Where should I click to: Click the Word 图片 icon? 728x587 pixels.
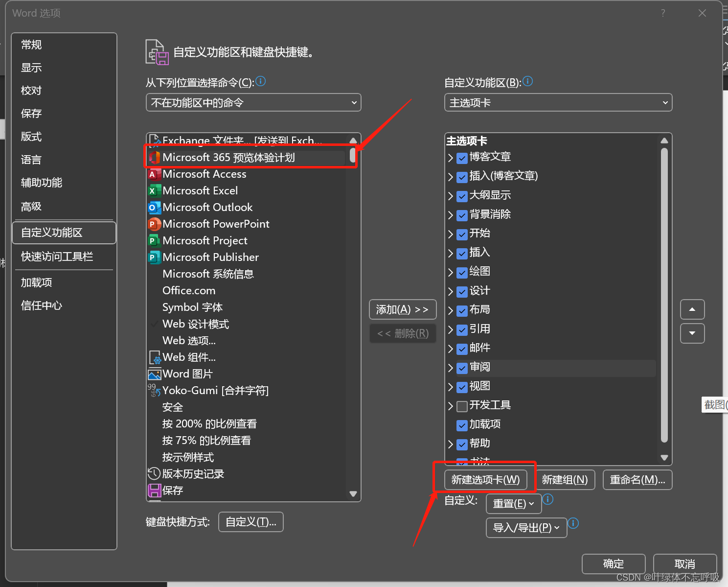(x=155, y=375)
